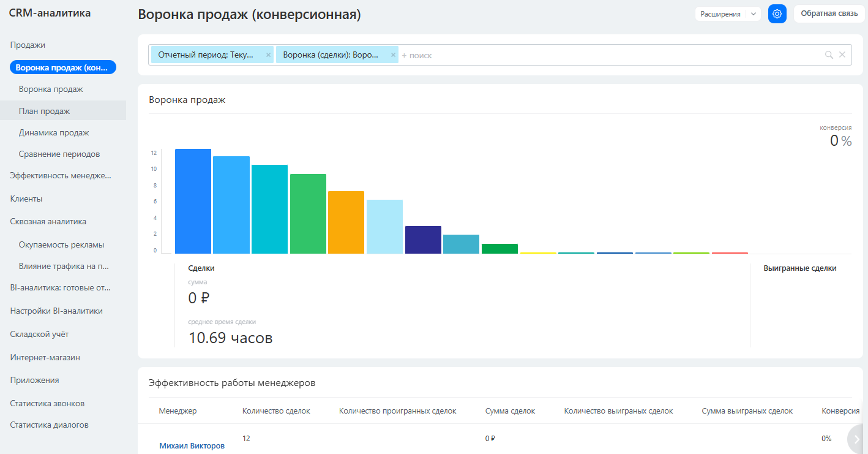The image size is (868, 454).
Task: Click the magnifier search icon
Action: 829,55
